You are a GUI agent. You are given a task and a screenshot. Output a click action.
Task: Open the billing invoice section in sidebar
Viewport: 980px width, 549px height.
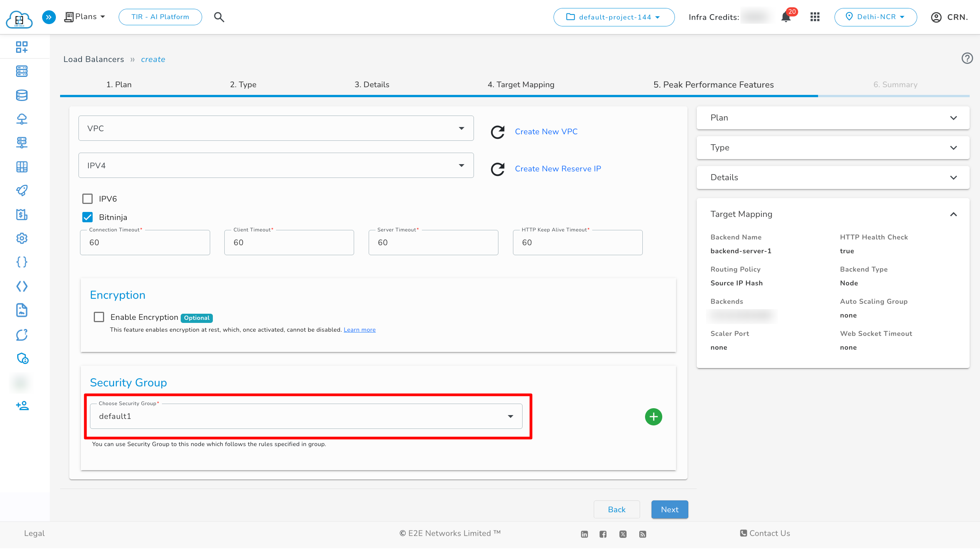coord(21,215)
